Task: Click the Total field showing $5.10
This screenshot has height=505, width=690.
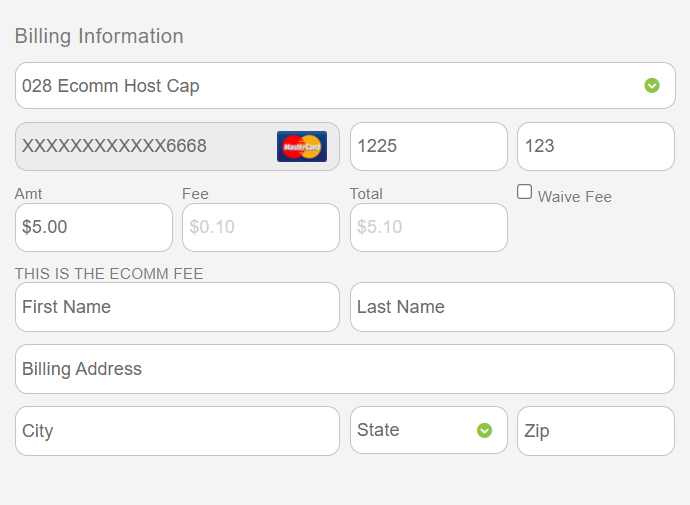Action: tap(428, 227)
